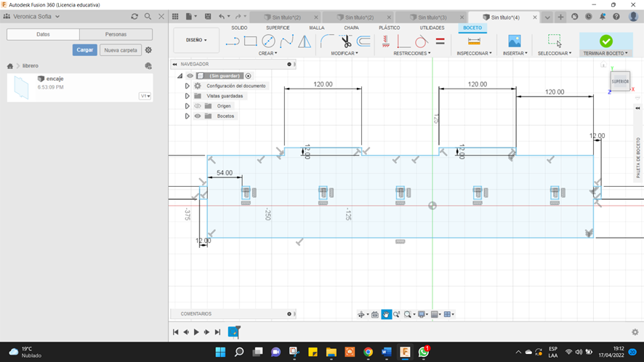This screenshot has height=362, width=644.
Task: Toggle visibility of the unsaved document
Action: pyautogui.click(x=190, y=76)
